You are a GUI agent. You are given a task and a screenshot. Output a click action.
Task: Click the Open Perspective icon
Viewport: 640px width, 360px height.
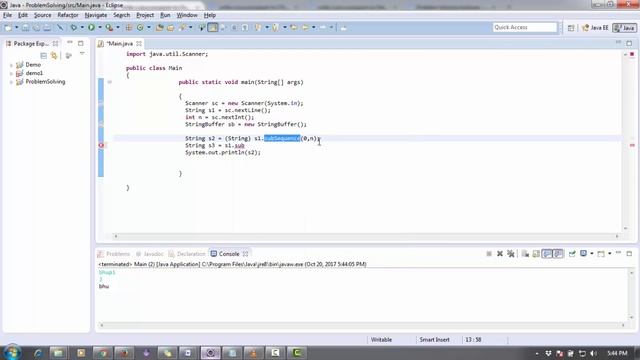coord(571,28)
